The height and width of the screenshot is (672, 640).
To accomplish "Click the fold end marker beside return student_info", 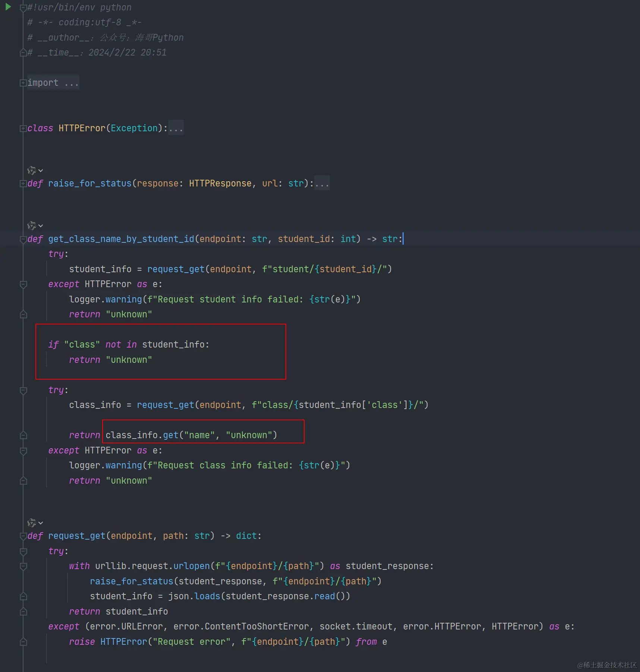I will click(23, 612).
